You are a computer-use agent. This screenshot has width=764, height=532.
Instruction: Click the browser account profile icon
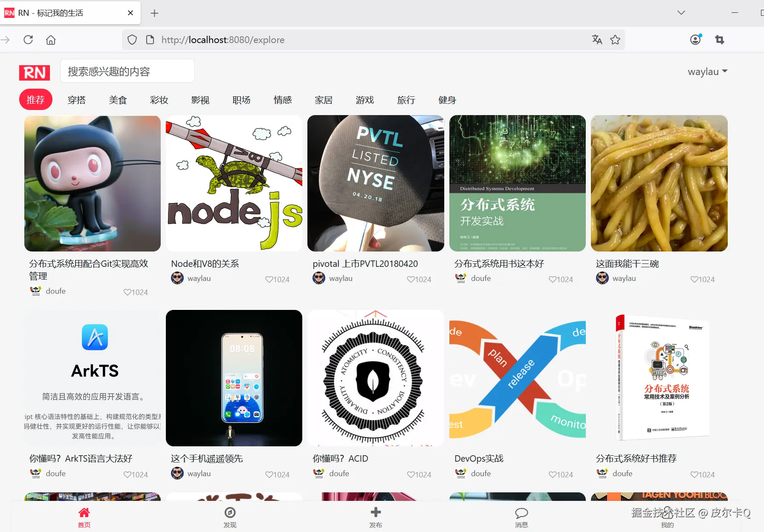(x=695, y=40)
